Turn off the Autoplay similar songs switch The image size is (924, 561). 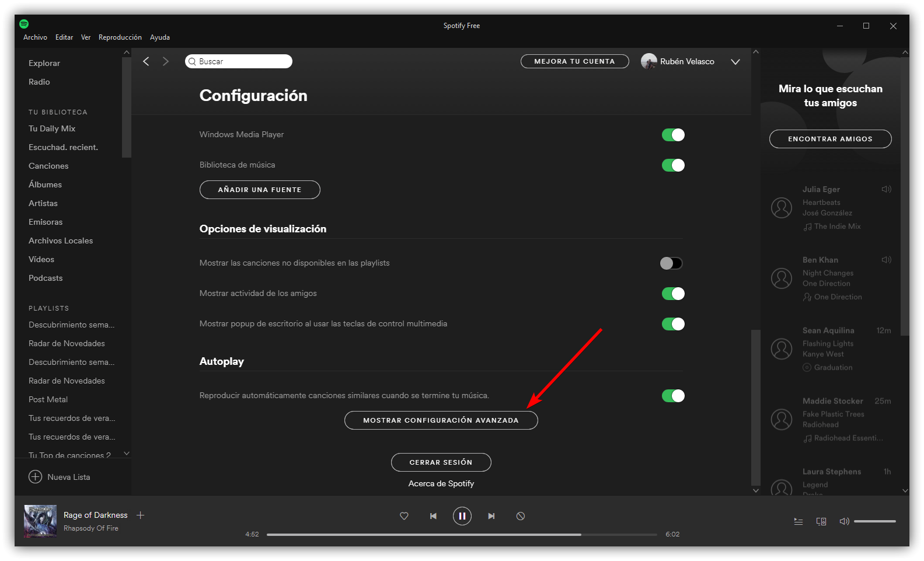[673, 396]
